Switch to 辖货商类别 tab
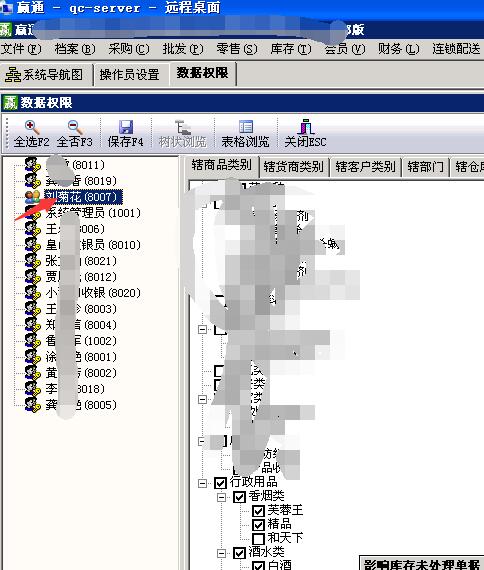The image size is (484, 570). pyautogui.click(x=293, y=167)
